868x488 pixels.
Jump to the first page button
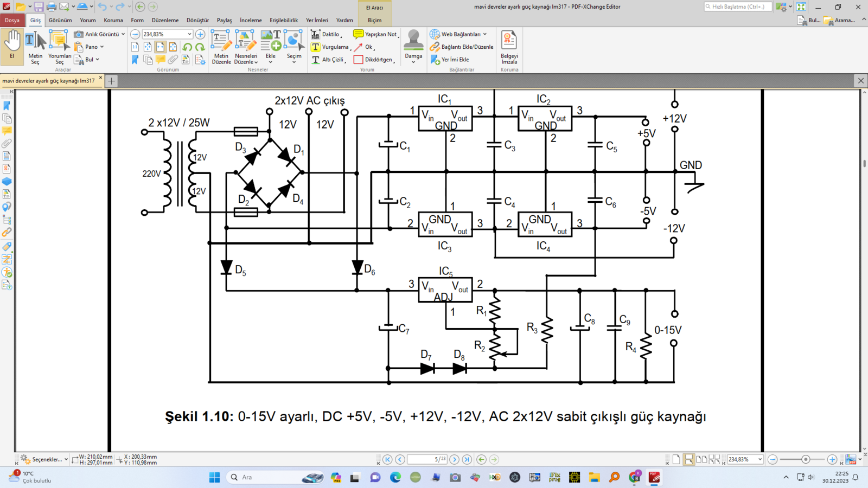pyautogui.click(x=387, y=459)
